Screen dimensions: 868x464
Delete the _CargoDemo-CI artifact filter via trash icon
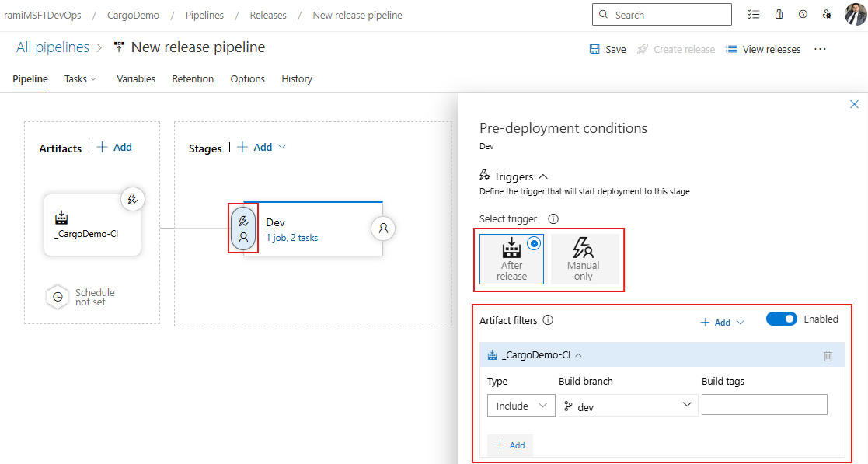[828, 354]
